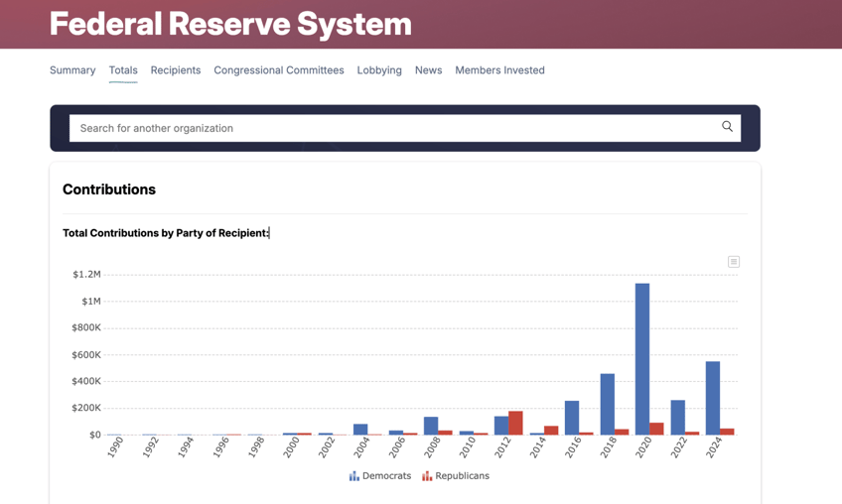This screenshot has height=504, width=842.
Task: Switch to the Recipients tab
Action: point(176,70)
